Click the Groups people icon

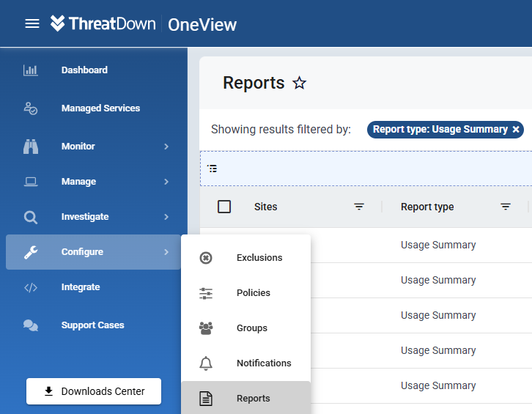click(x=206, y=328)
